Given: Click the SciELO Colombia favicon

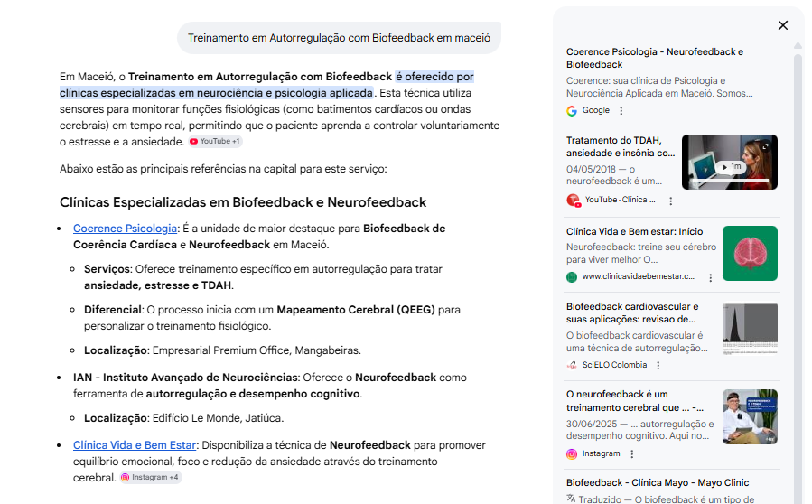Looking at the screenshot, I should click(x=572, y=365).
